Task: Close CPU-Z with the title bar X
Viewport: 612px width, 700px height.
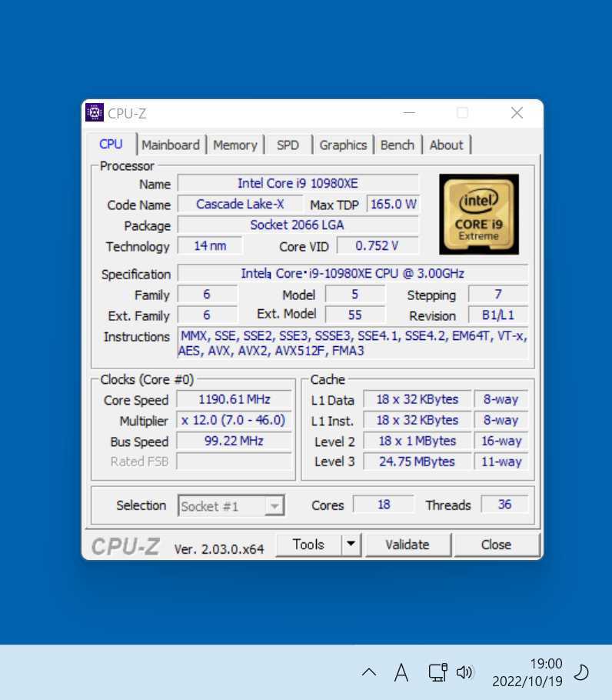Action: pos(517,112)
